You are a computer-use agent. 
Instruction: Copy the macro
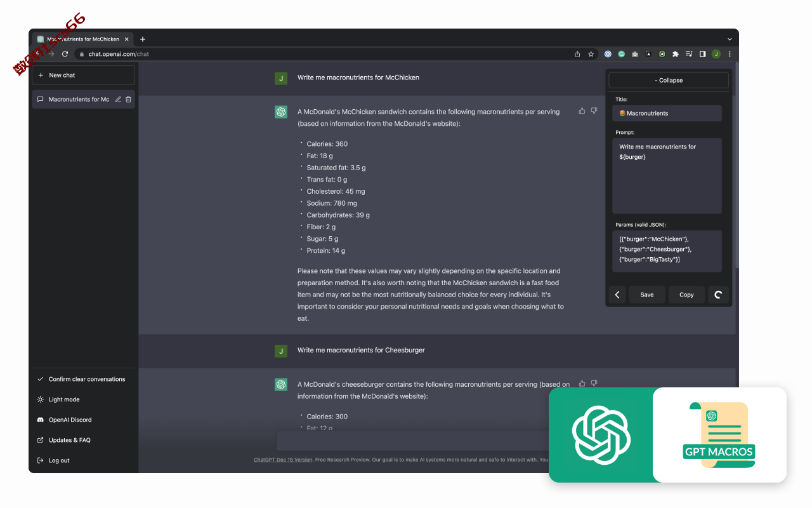click(x=686, y=295)
